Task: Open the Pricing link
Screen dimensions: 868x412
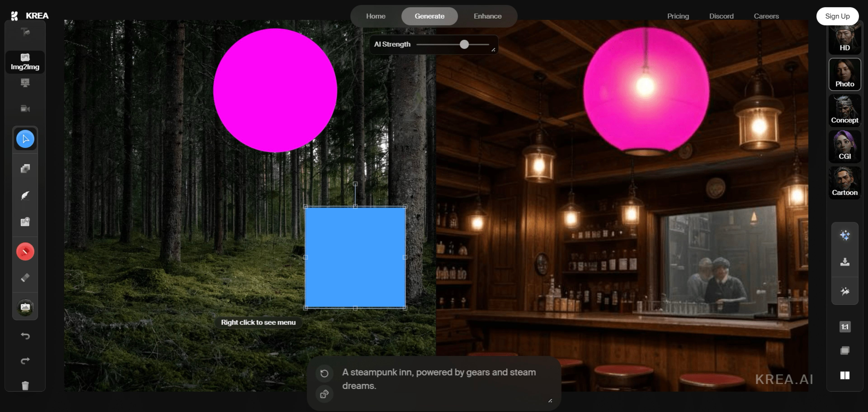Action: (x=678, y=16)
